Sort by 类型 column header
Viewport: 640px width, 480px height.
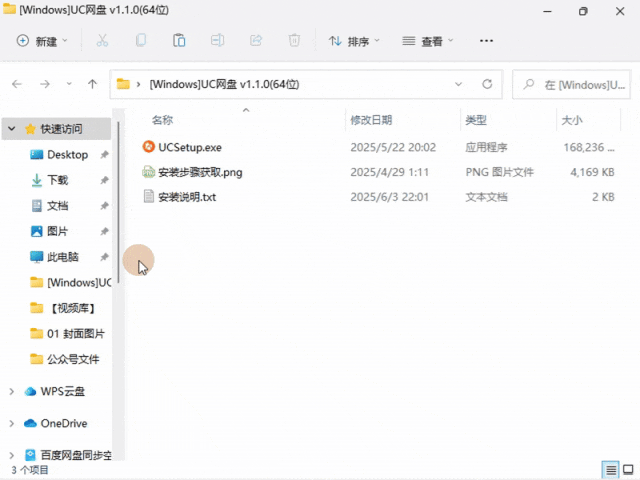[476, 120]
